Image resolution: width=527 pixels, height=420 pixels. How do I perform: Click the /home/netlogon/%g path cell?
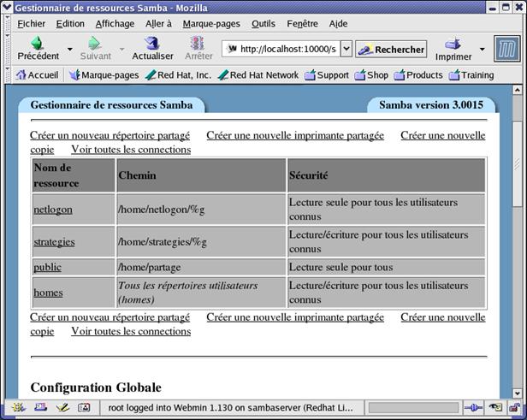tap(201, 210)
